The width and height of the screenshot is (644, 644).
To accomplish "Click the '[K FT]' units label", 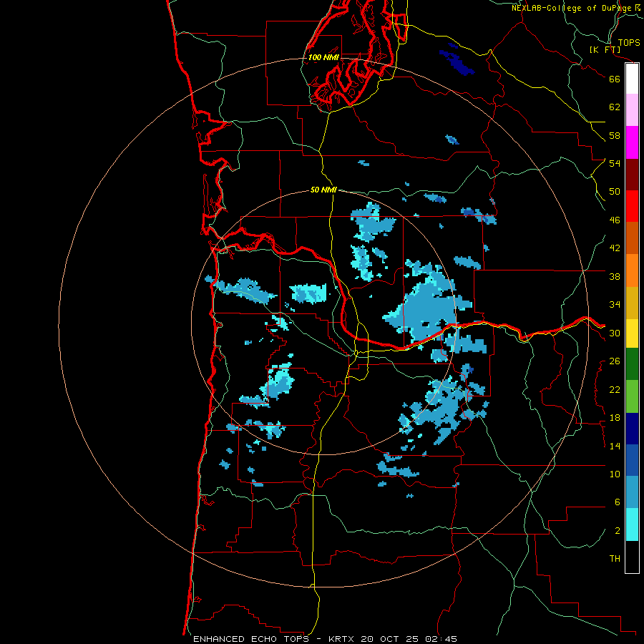I will pos(605,49).
